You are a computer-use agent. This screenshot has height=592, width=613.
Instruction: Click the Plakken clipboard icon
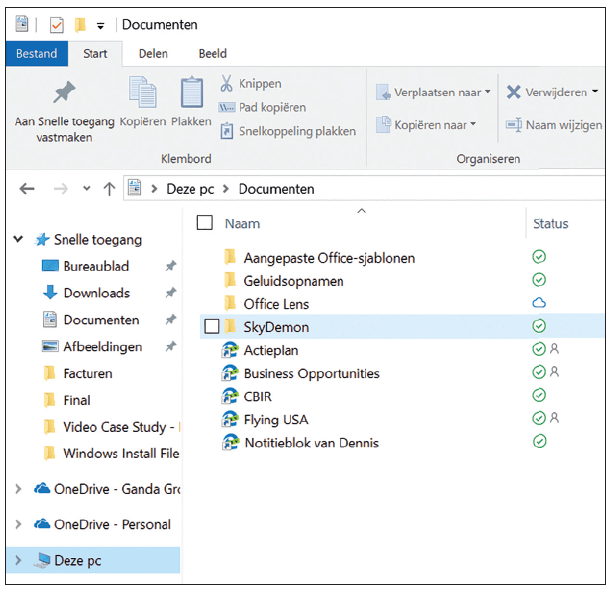[x=192, y=92]
